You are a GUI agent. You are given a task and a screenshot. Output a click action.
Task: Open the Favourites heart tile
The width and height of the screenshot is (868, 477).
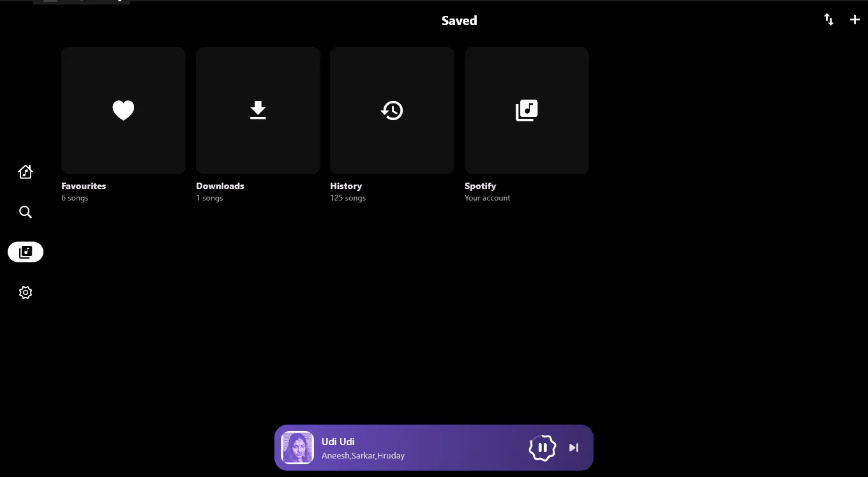(x=123, y=110)
